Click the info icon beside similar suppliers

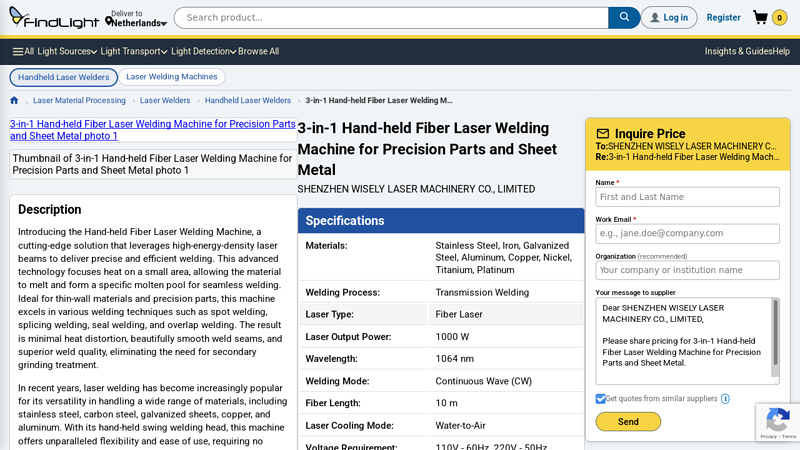pos(725,399)
